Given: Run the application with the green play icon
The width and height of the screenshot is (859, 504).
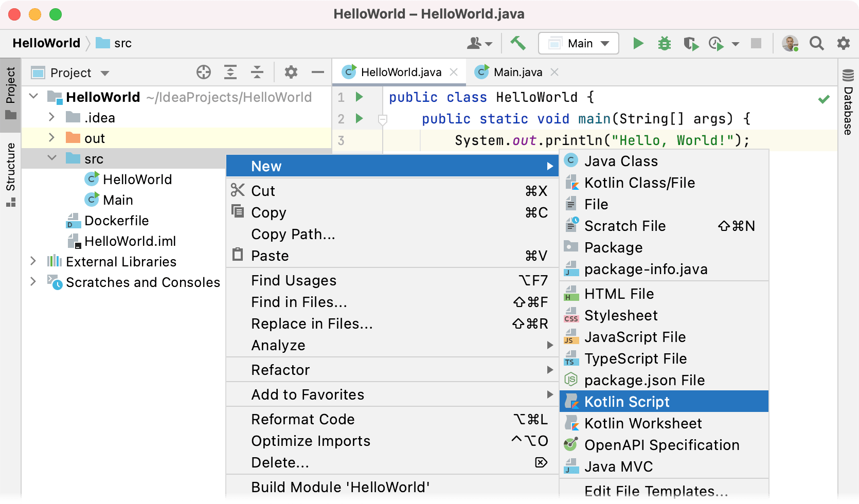Looking at the screenshot, I should pyautogui.click(x=638, y=43).
